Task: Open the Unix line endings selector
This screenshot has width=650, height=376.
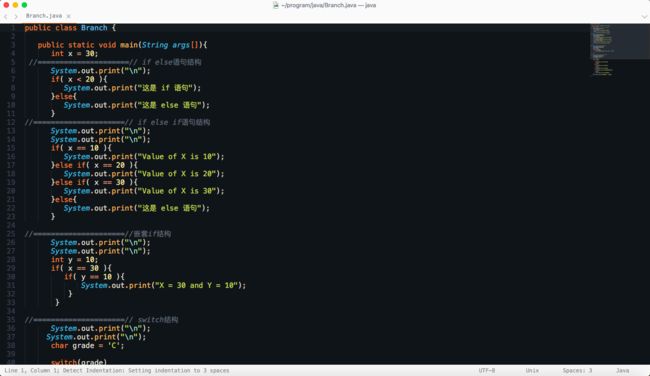Action: (532, 370)
